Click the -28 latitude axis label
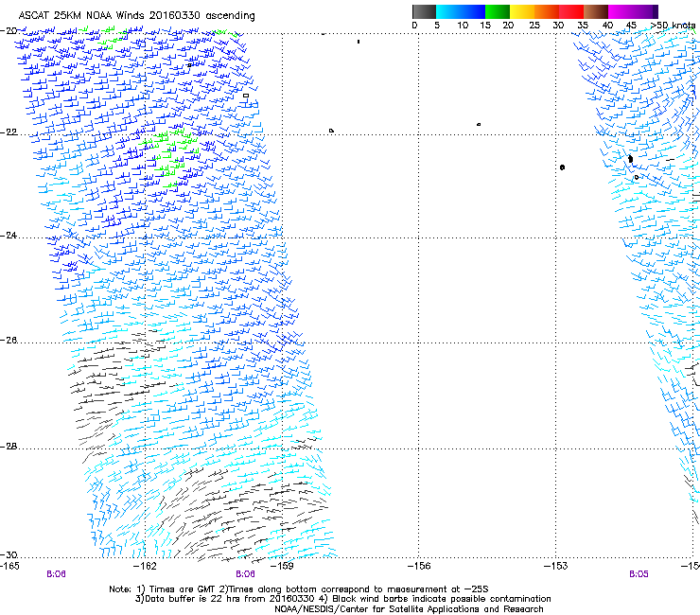This screenshot has height=615, width=700. pyautogui.click(x=9, y=447)
